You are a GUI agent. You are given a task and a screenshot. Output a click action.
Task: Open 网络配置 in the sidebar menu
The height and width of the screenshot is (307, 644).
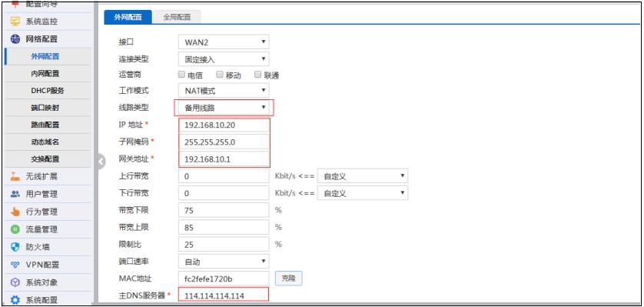[41, 39]
